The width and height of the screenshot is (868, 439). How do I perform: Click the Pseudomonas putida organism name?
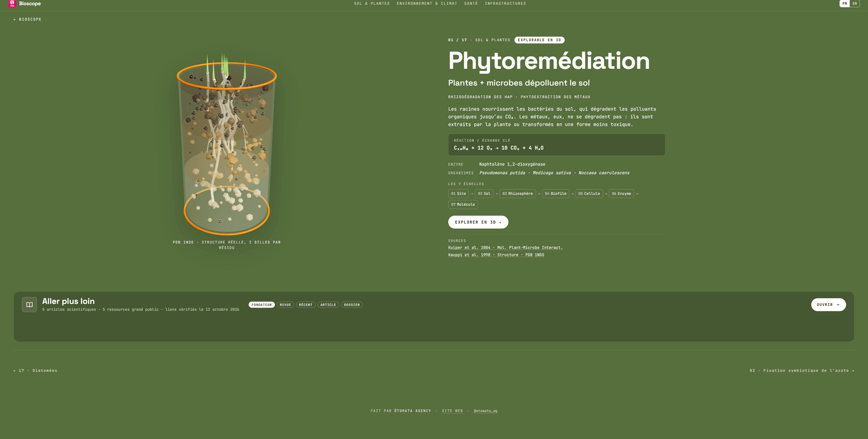[x=502, y=173]
